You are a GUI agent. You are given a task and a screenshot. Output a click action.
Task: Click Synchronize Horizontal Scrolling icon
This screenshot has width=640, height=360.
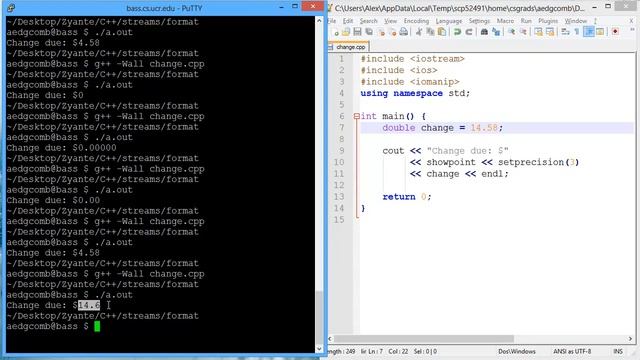click(550, 32)
